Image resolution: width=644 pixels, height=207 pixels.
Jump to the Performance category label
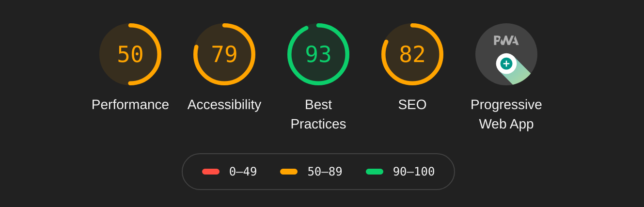pyautogui.click(x=130, y=105)
